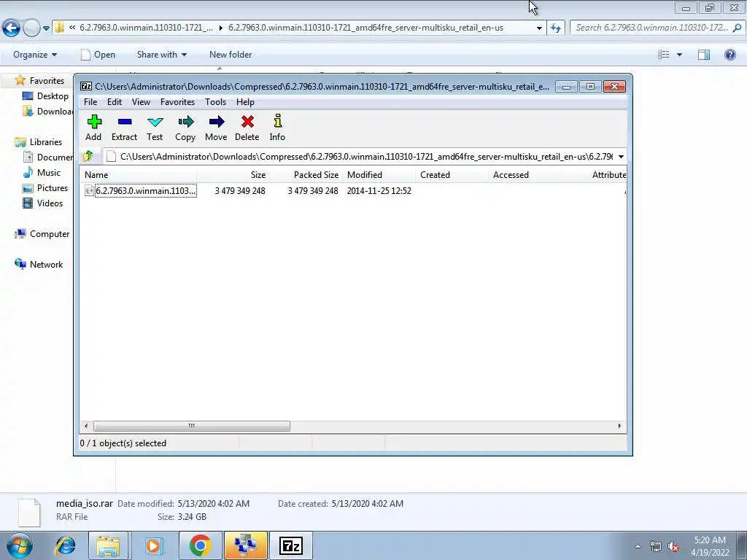Show hidden tray icons arrow

coord(638,546)
